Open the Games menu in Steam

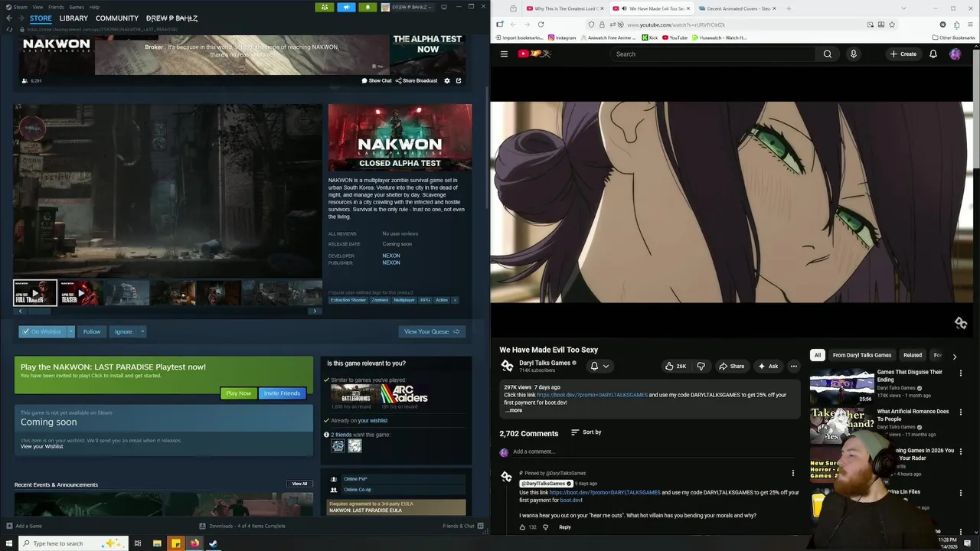tap(77, 7)
